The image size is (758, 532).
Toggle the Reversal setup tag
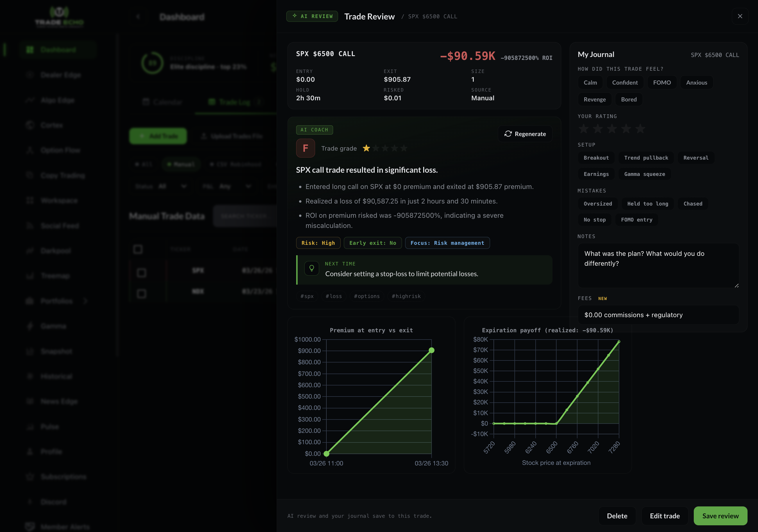[696, 158]
